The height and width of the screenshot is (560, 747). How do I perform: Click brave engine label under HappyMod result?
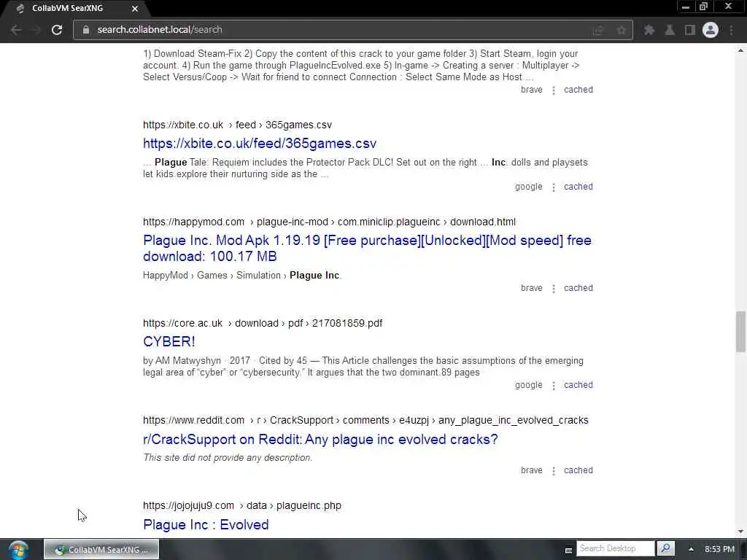[x=532, y=288]
